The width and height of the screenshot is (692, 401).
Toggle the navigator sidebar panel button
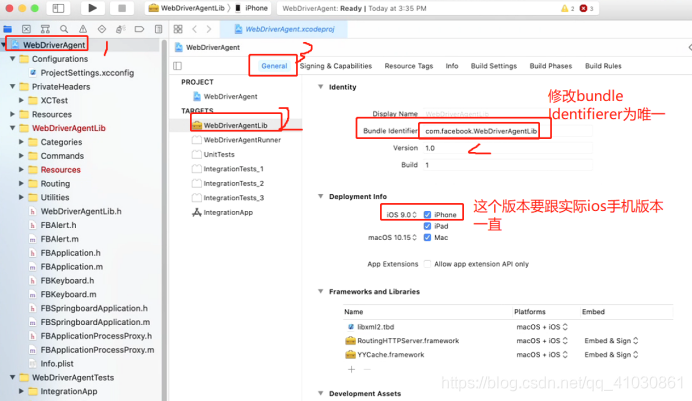click(x=58, y=8)
